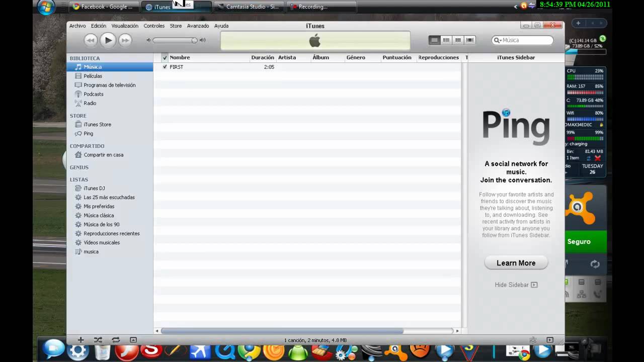Open the Ayuda menu

221,26
